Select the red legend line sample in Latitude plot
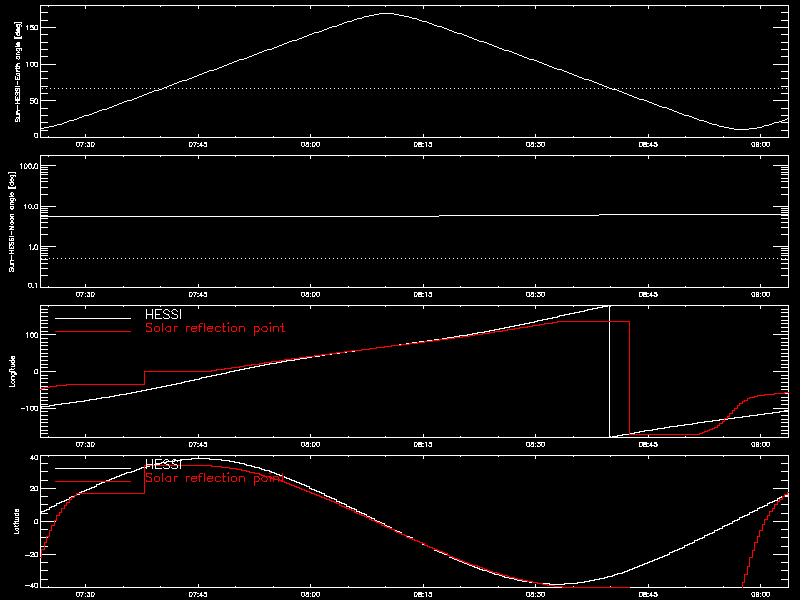Screen dimensions: 800x600 click(93, 482)
